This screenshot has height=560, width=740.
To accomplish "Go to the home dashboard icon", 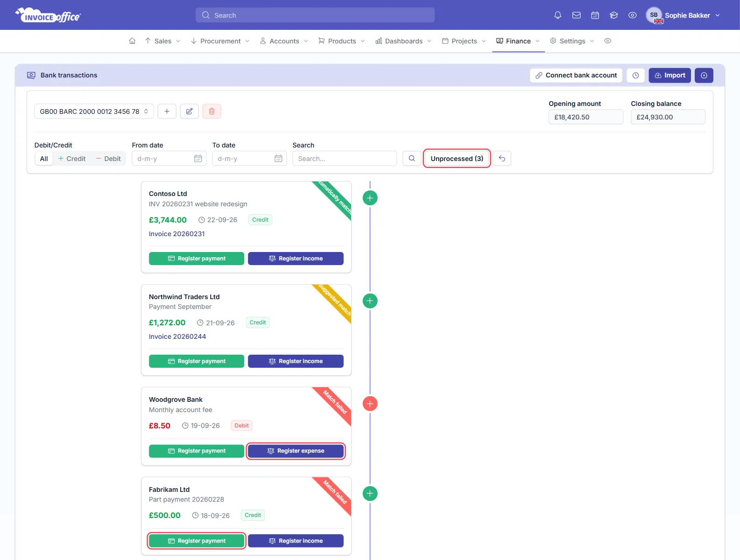I will 132,41.
